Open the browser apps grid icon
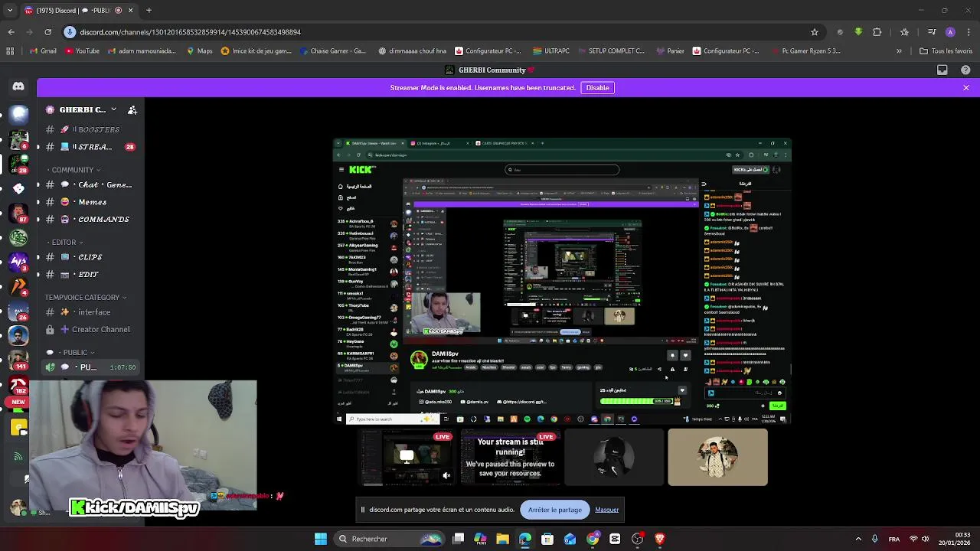 click(x=10, y=51)
